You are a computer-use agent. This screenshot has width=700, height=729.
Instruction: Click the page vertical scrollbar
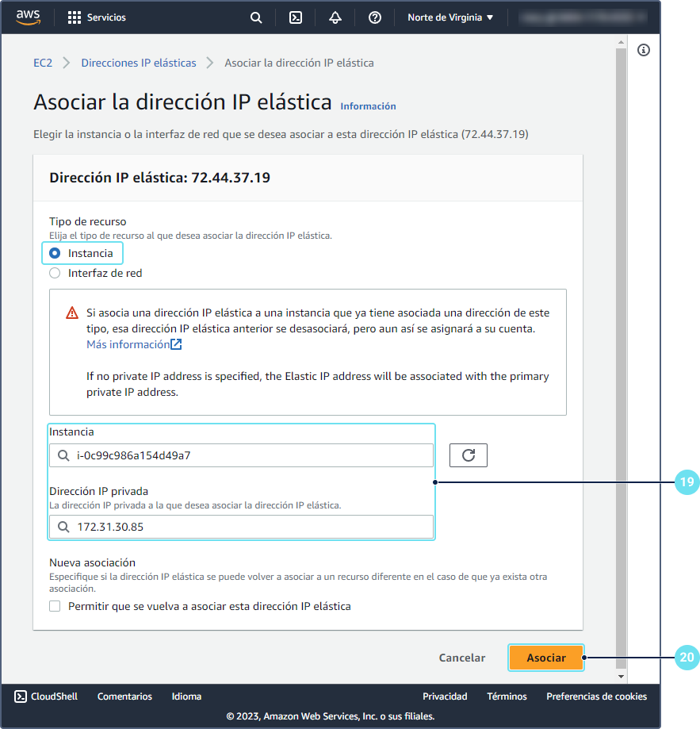pyautogui.click(x=622, y=357)
